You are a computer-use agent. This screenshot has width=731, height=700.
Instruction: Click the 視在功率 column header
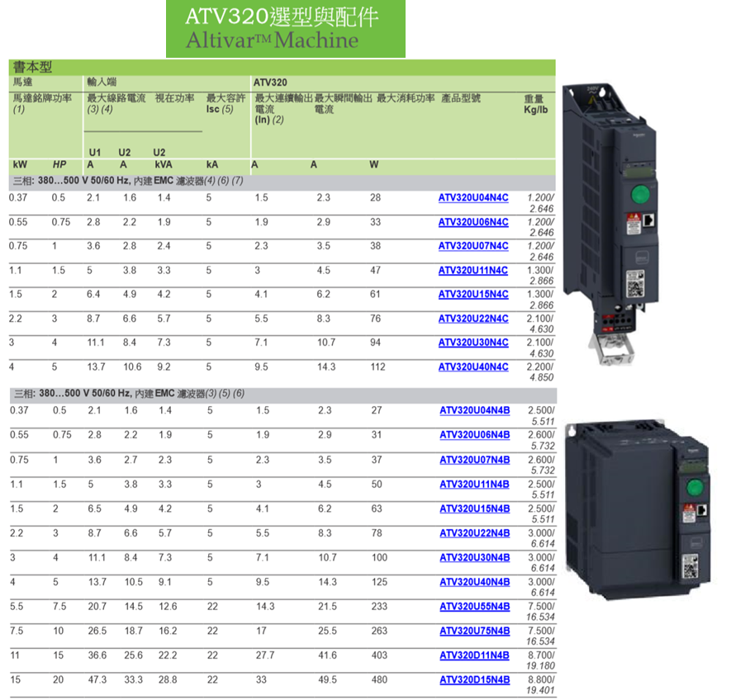tap(174, 98)
